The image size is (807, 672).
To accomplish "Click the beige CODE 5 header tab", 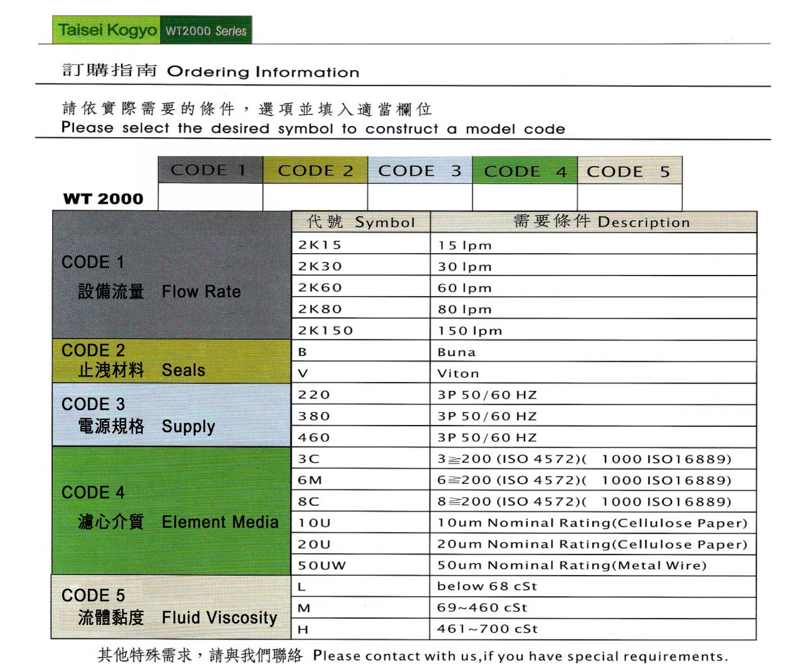I will tap(629, 170).
